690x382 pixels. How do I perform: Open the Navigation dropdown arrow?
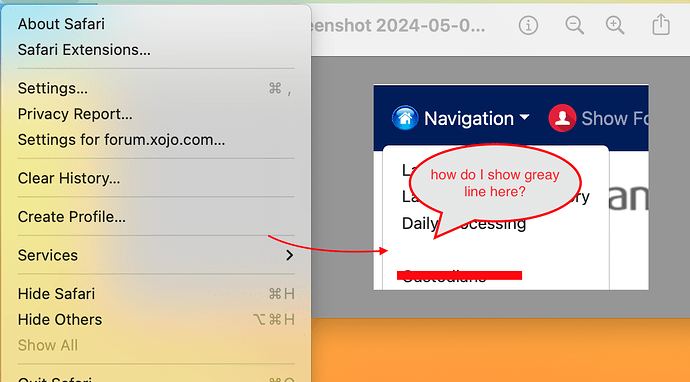click(x=524, y=118)
